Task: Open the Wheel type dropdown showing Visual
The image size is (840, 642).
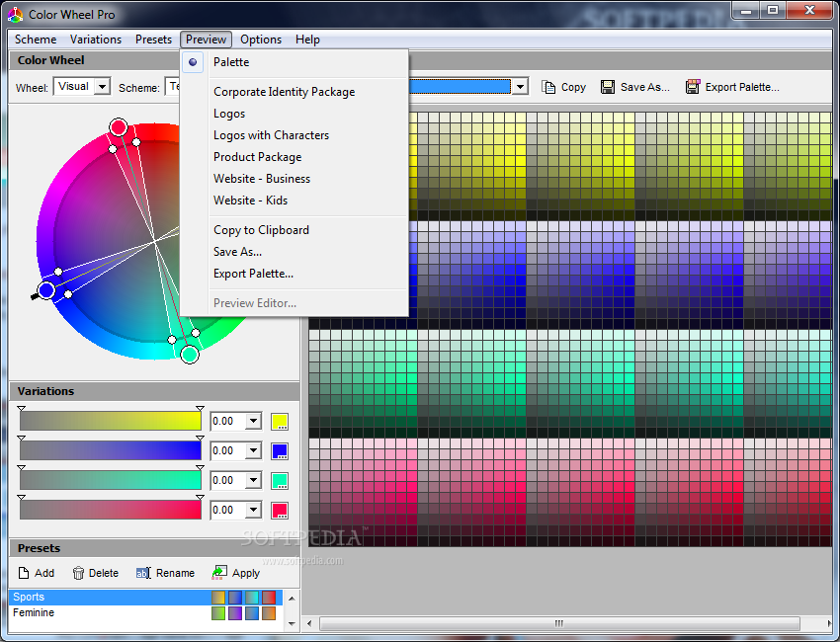Action: point(102,86)
